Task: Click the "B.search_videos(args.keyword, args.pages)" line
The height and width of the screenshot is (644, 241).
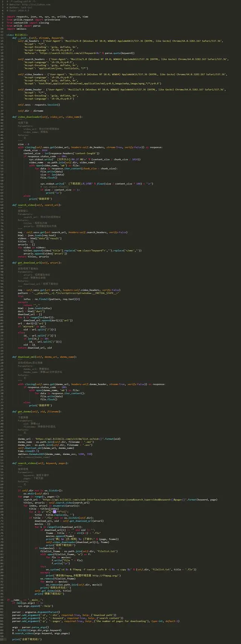Action: [41, 633]
